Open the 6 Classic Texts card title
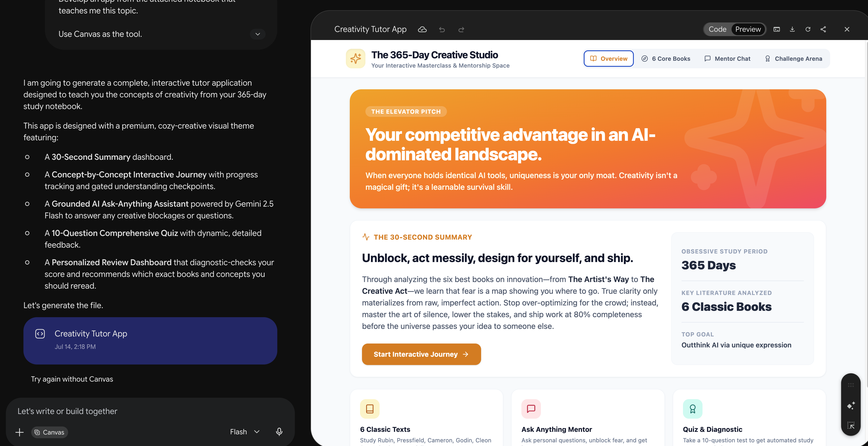This screenshot has height=446, width=868. (385, 429)
